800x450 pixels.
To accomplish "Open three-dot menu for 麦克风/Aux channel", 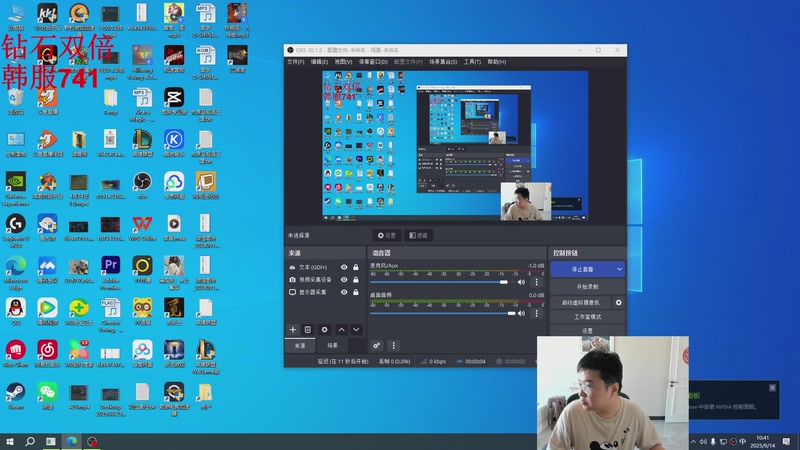I will pos(536,282).
